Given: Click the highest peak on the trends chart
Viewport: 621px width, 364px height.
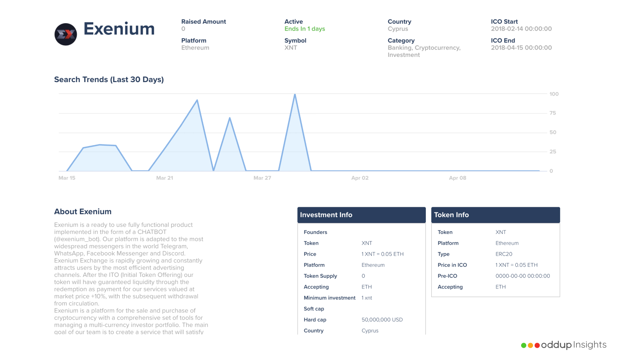Looking at the screenshot, I should (295, 94).
